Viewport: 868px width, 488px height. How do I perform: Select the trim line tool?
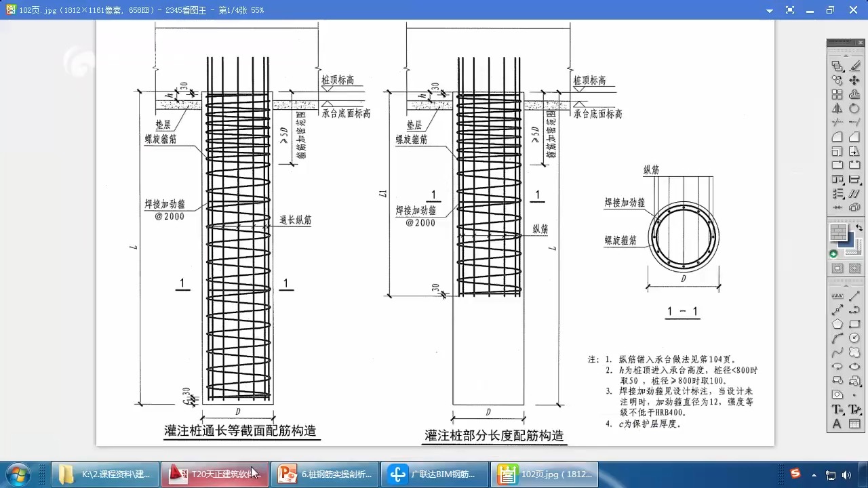(837, 122)
